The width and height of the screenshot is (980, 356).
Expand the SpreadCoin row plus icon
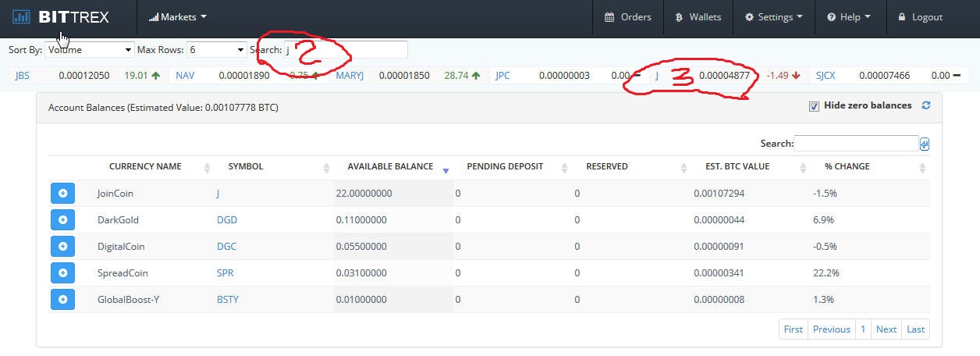(x=62, y=273)
